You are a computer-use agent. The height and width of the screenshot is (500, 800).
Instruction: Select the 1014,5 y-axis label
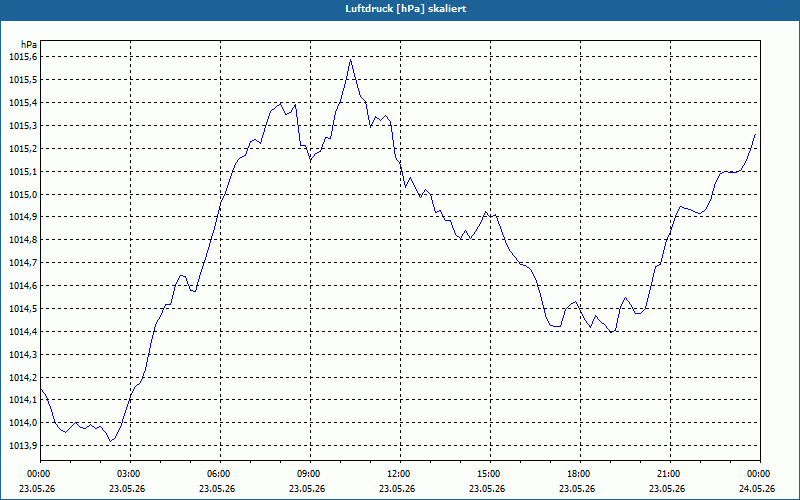(x=23, y=309)
